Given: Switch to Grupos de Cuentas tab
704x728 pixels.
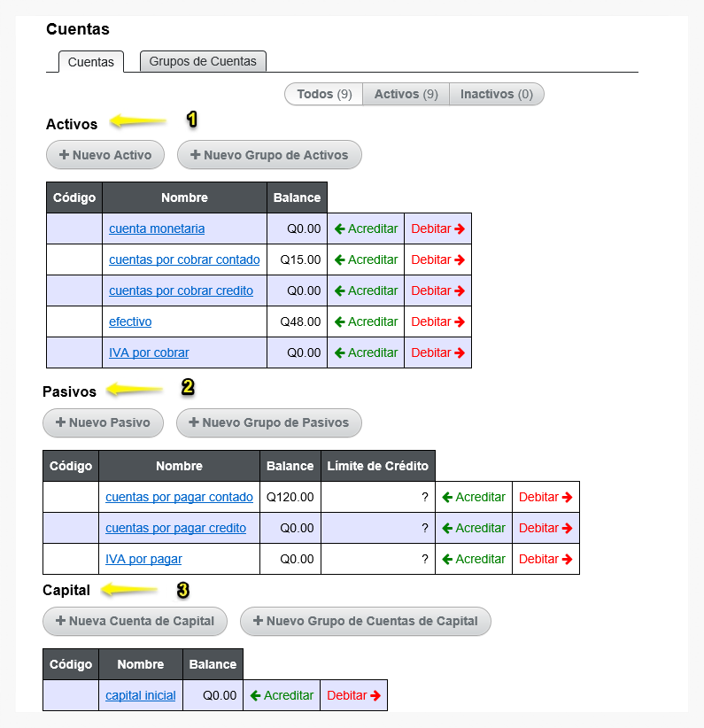Looking at the screenshot, I should pyautogui.click(x=203, y=61).
